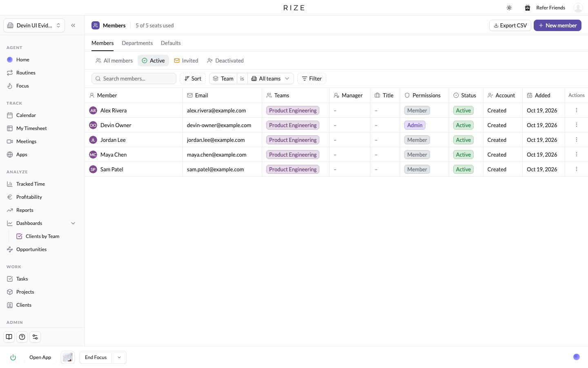Select the Members tab
The width and height of the screenshot is (588, 368).
pyautogui.click(x=102, y=43)
